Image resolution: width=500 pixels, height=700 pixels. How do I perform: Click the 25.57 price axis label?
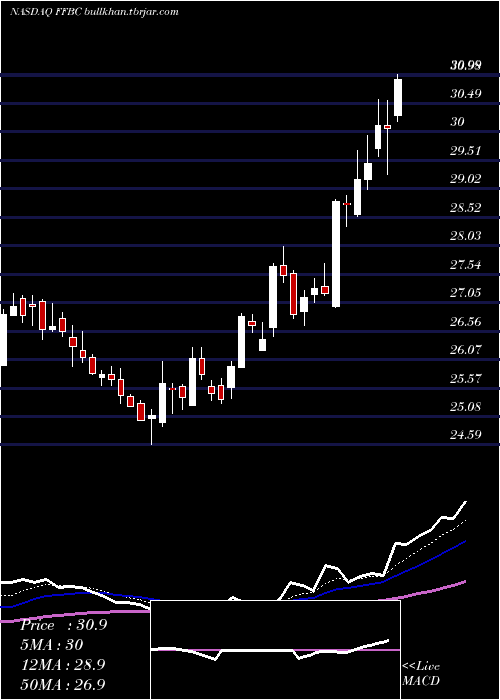466,379
